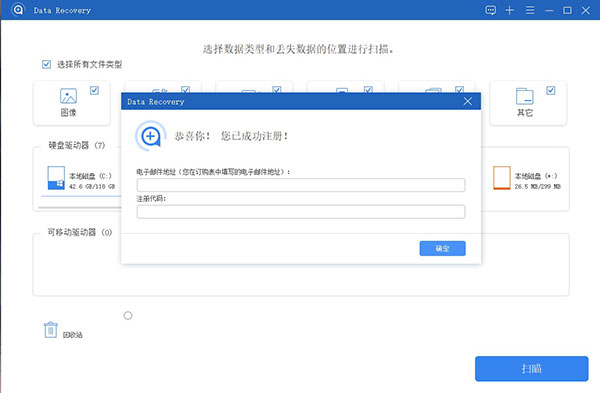Screen dimensions: 600x393
Task: Click the 硬盘驱动器 (7) section label
Action: point(77,145)
